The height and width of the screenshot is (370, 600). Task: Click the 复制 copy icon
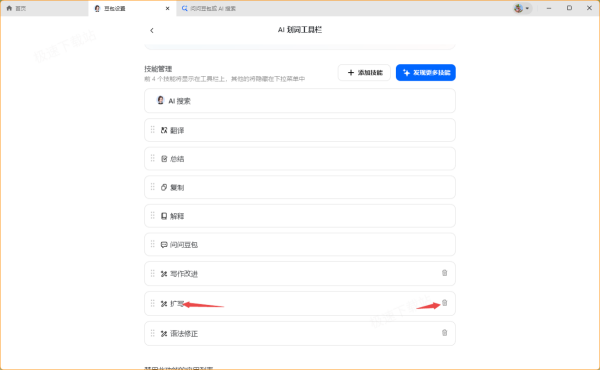coord(164,187)
